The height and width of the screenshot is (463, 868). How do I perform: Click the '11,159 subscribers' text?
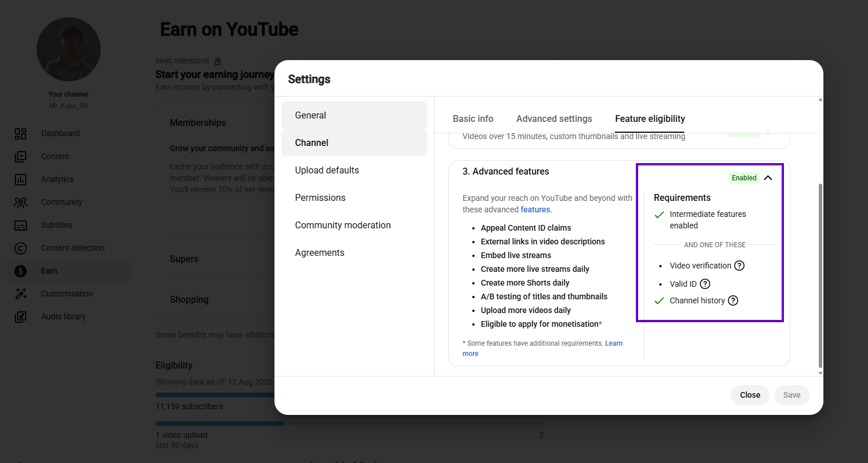tap(189, 406)
